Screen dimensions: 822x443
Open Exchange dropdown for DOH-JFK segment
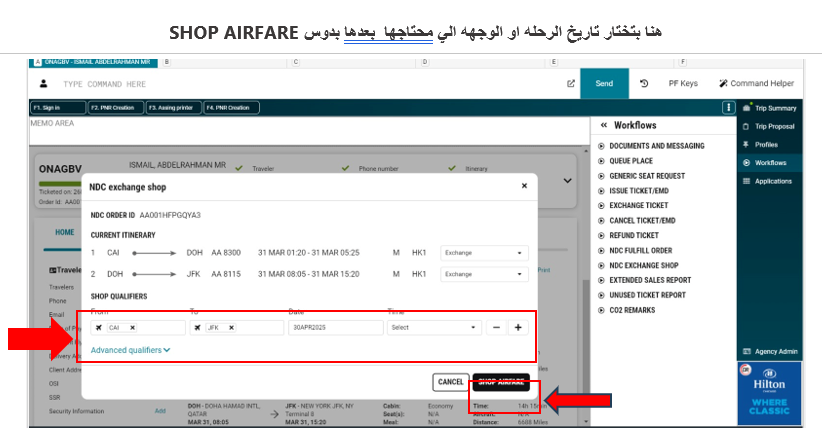pyautogui.click(x=484, y=274)
